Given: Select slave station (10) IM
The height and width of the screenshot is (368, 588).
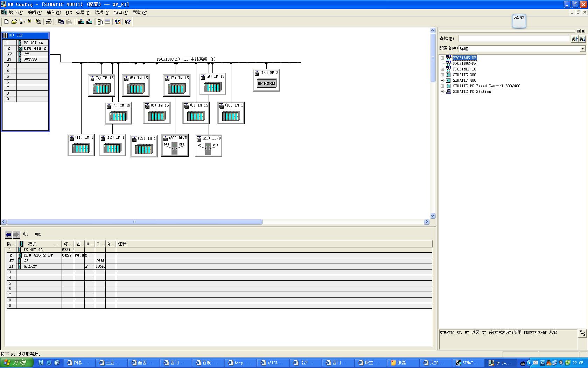Looking at the screenshot, I should point(231,113).
